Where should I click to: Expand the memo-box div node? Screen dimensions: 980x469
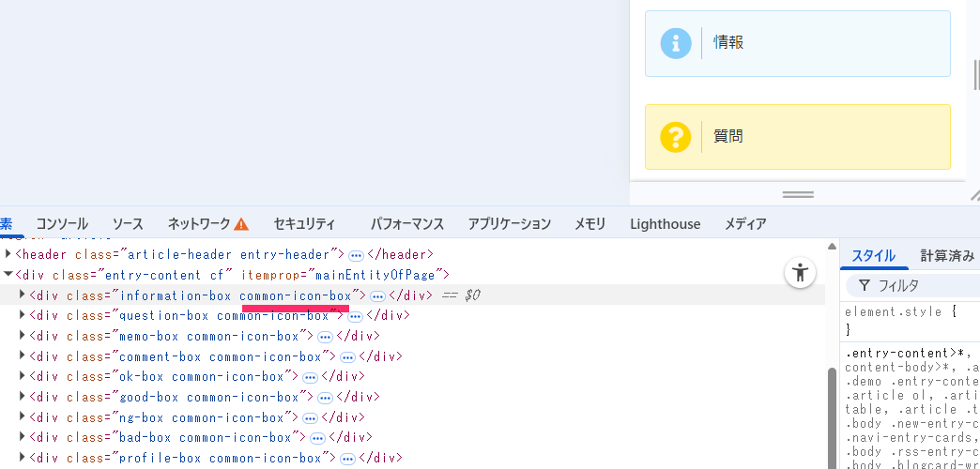23,335
